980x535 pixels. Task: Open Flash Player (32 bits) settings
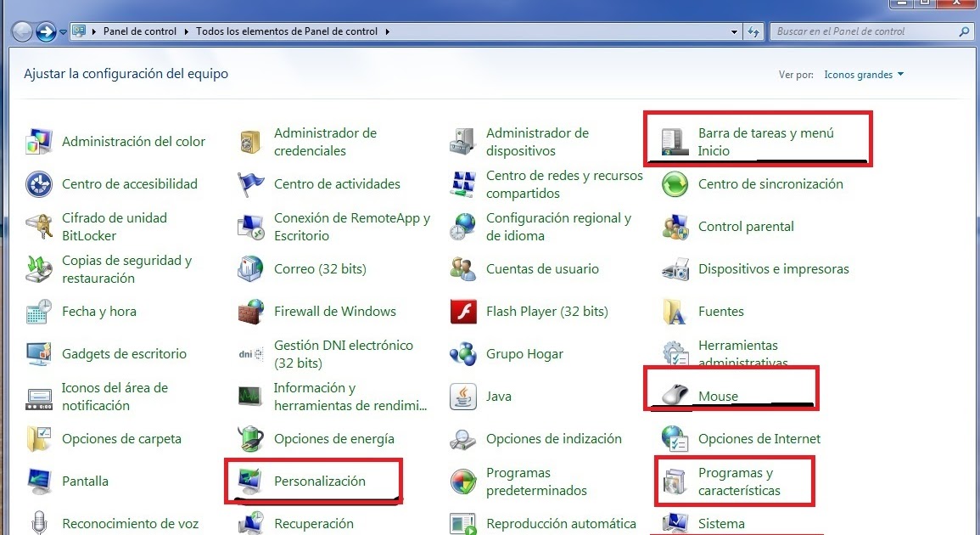546,312
